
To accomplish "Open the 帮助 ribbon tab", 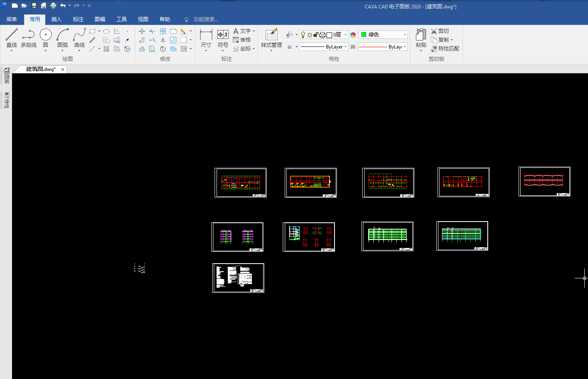I will coord(165,19).
